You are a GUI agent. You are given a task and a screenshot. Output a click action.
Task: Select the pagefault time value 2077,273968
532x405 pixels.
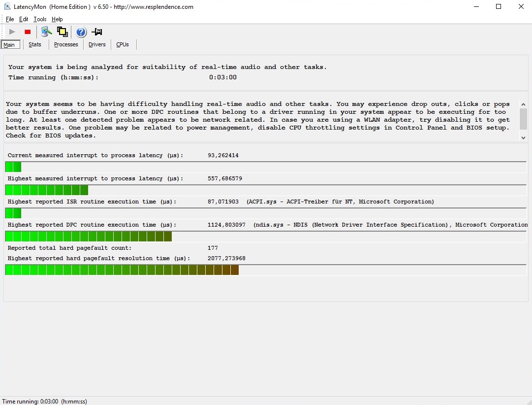pos(226,258)
